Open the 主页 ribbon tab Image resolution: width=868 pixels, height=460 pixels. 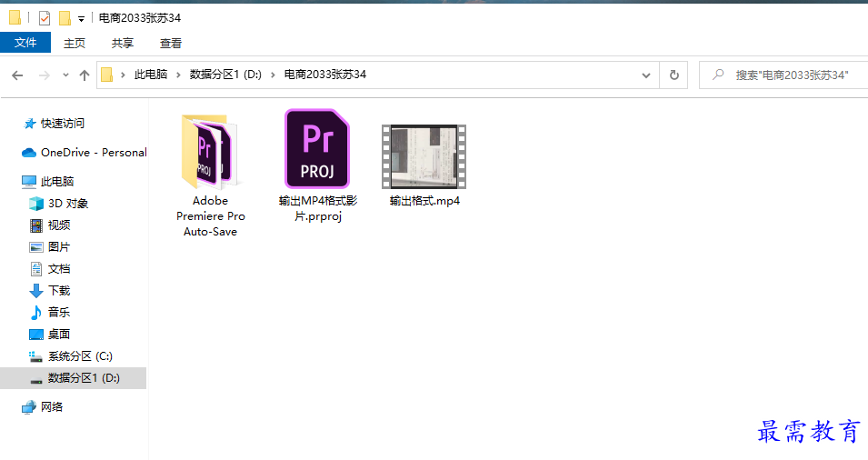pyautogui.click(x=75, y=43)
